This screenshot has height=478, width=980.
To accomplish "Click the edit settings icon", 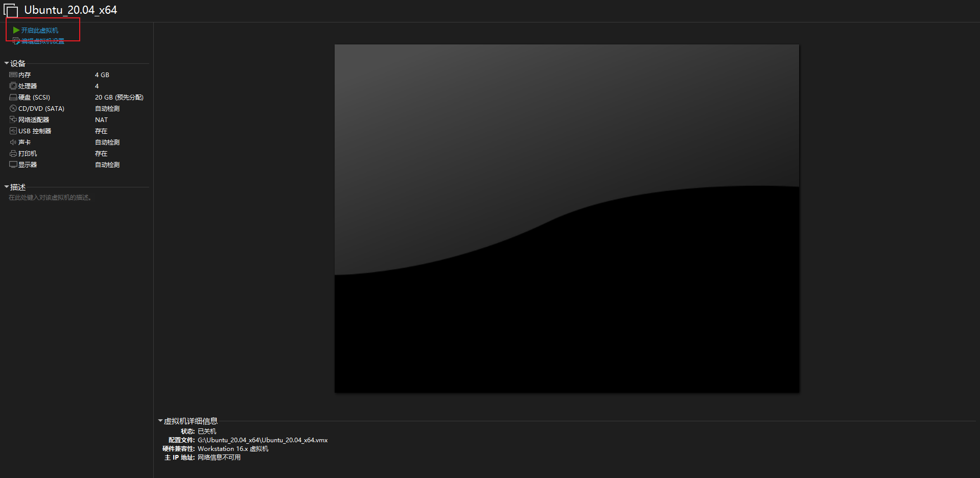I will pos(16,41).
